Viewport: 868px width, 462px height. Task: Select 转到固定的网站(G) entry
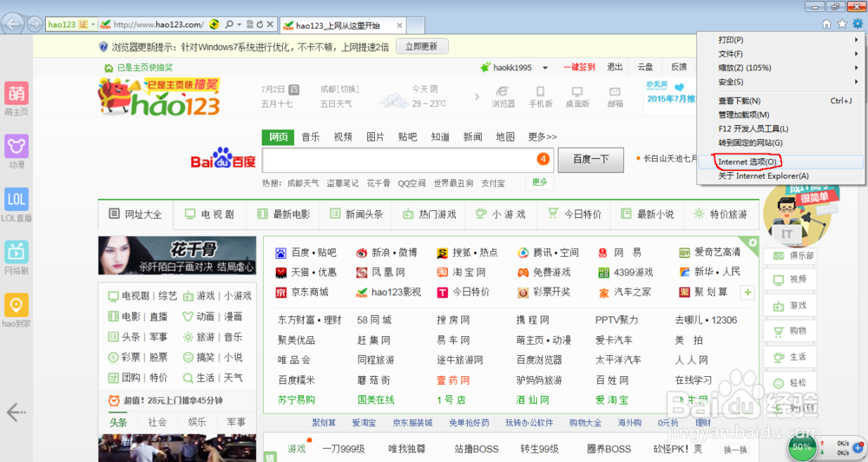click(780, 142)
